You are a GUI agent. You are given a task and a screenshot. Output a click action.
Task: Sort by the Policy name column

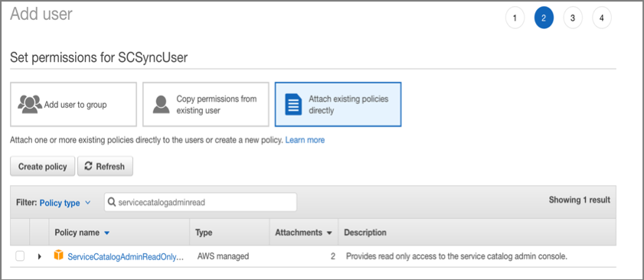pyautogui.click(x=82, y=233)
